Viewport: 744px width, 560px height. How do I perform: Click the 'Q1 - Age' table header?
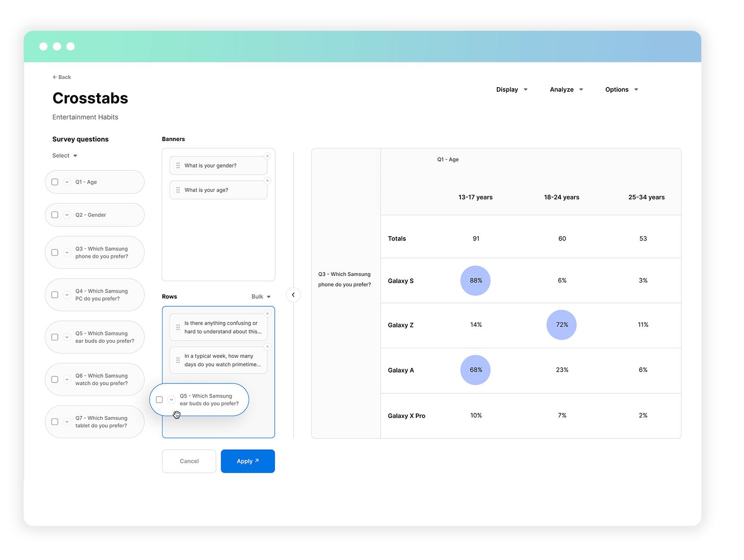448,160
